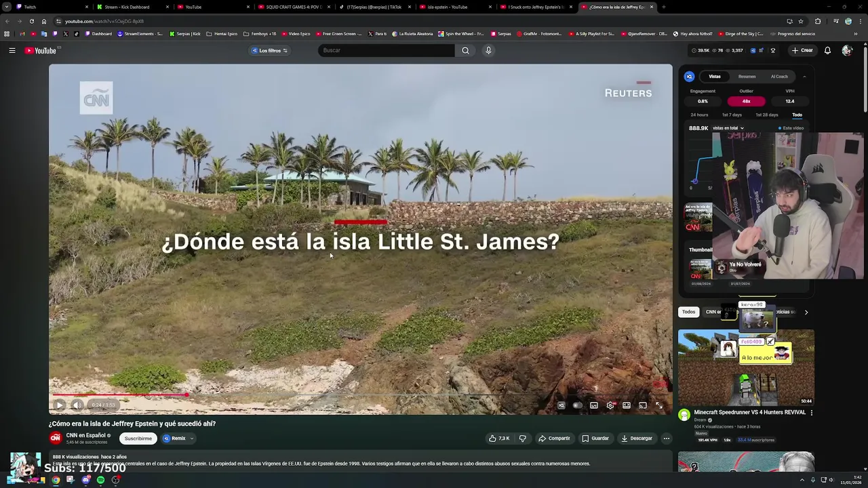This screenshot has width=868, height=488.
Task: Click the VPH 12.4 value
Action: [790, 102]
